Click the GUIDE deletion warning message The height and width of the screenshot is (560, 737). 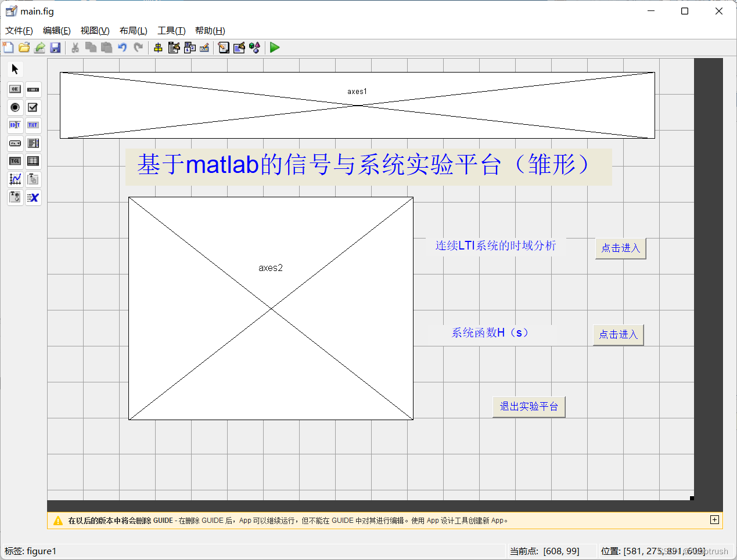pyautogui.click(x=288, y=521)
